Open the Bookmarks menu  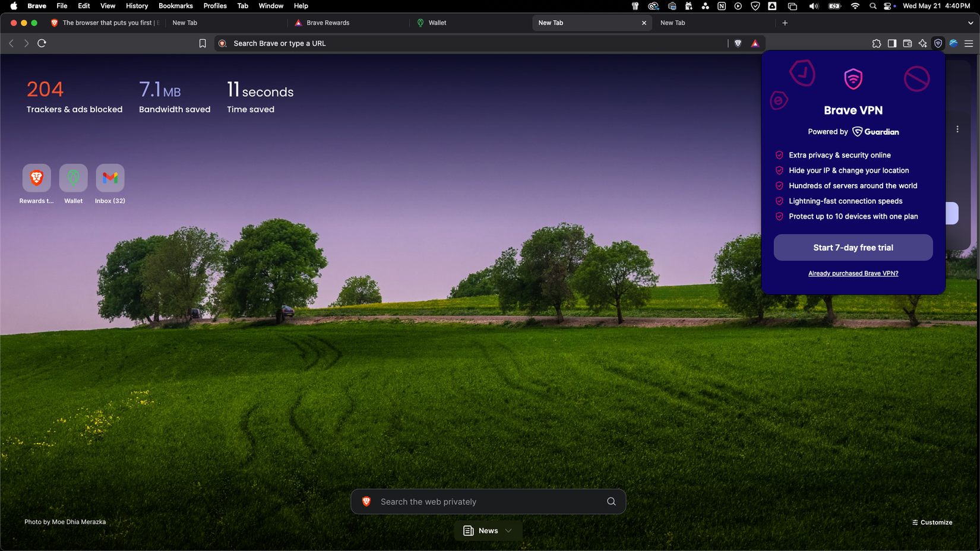[175, 6]
